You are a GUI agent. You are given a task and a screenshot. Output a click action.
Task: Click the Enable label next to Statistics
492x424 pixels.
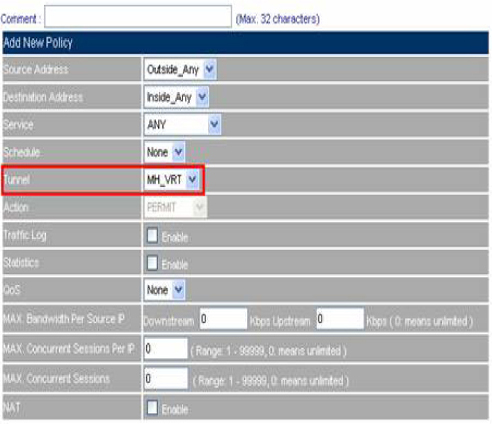point(175,265)
